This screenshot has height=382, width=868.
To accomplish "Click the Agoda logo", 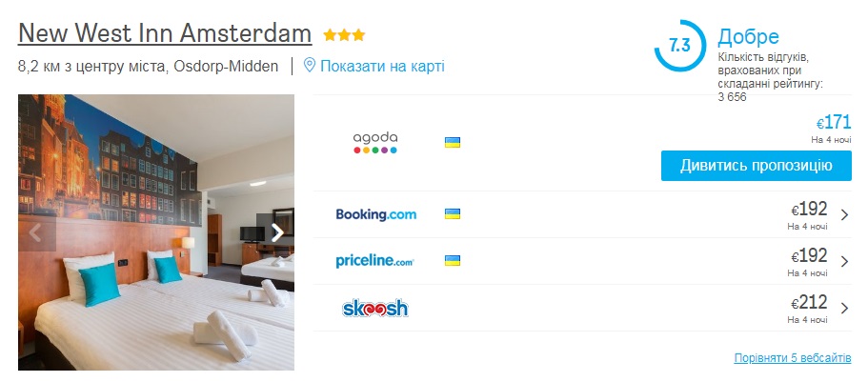I will coord(375,143).
